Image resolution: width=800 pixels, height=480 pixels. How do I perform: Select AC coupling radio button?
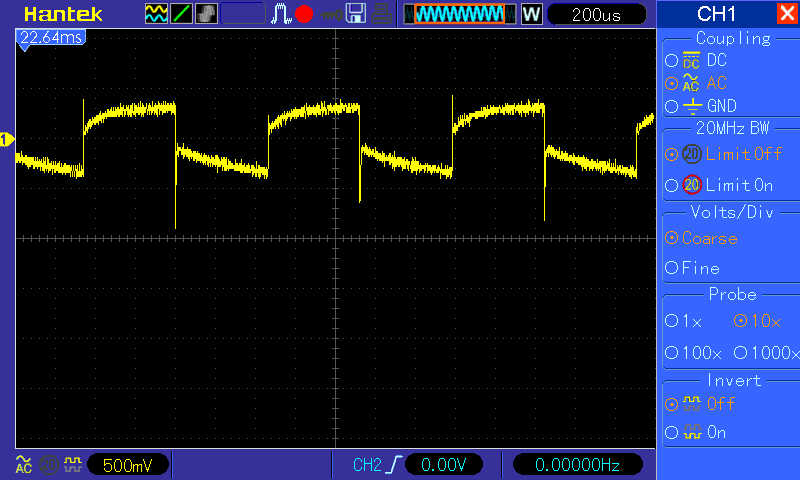(671, 83)
